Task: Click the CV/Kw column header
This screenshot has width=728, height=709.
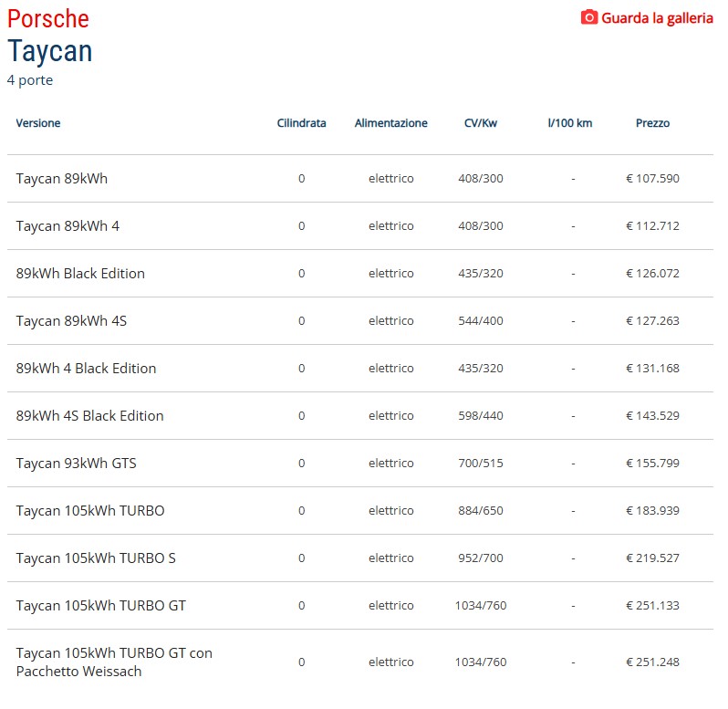Action: pos(481,123)
